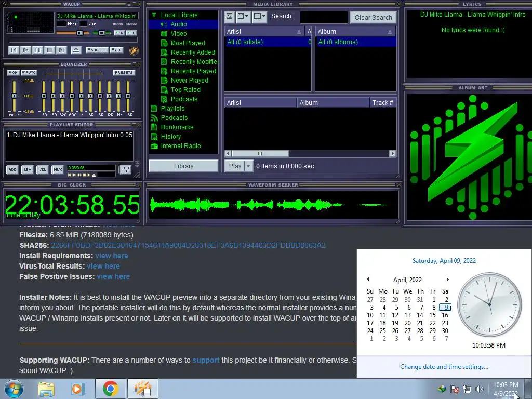Screen dimensions: 532x399
Task: Open VirusTotal Results view here link
Action: click(x=103, y=266)
